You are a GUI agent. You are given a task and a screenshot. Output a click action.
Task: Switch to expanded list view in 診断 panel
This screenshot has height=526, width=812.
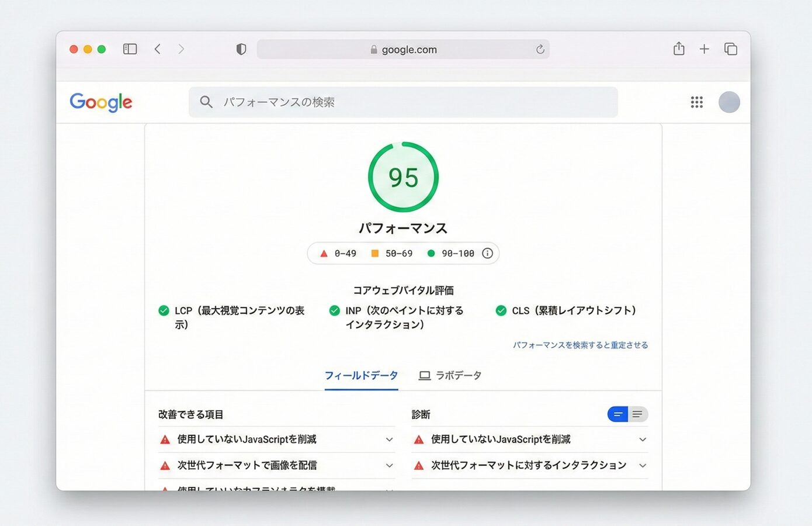[x=639, y=414]
